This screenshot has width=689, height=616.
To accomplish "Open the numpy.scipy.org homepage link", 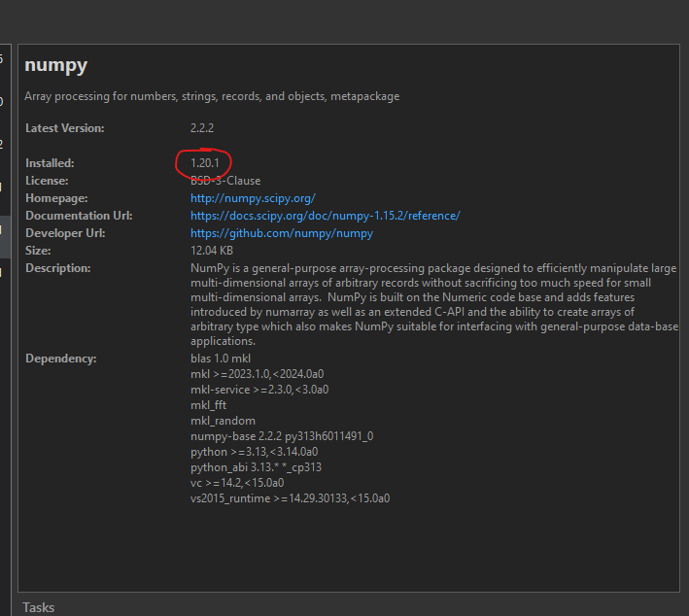I will 253,198.
